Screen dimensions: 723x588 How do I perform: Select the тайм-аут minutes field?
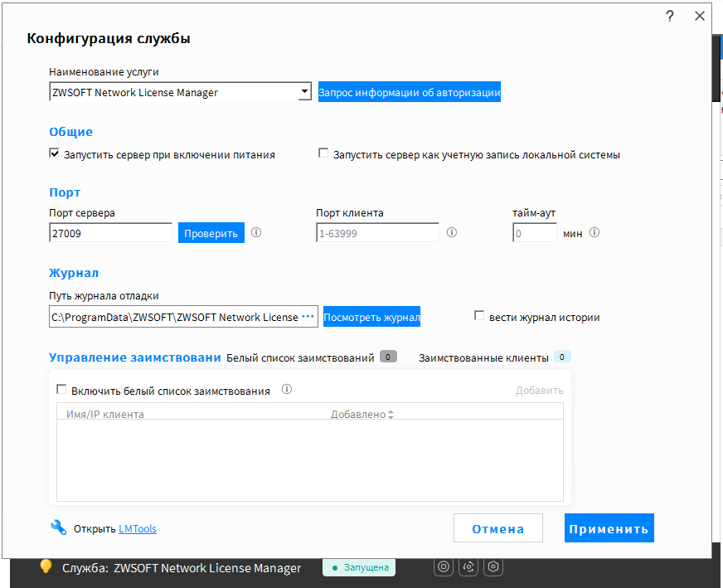pyautogui.click(x=535, y=233)
